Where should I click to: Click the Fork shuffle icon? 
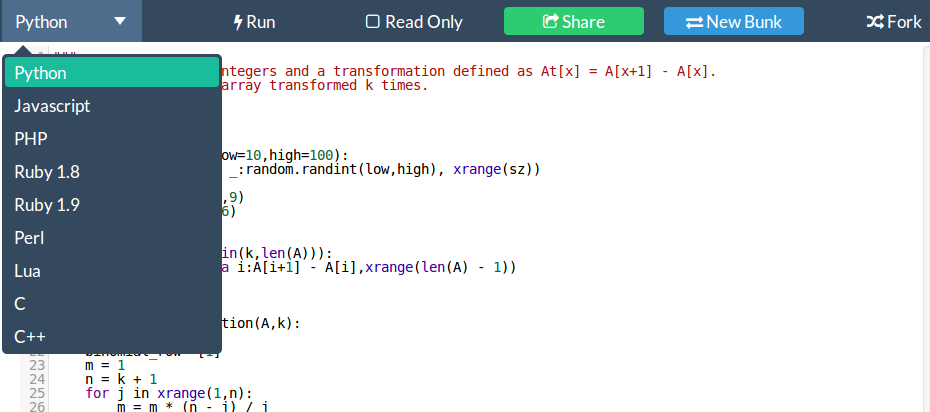point(875,22)
